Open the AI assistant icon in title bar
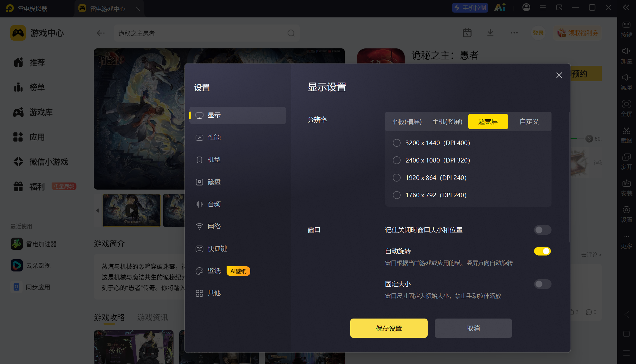This screenshot has height=364, width=636. [500, 7]
